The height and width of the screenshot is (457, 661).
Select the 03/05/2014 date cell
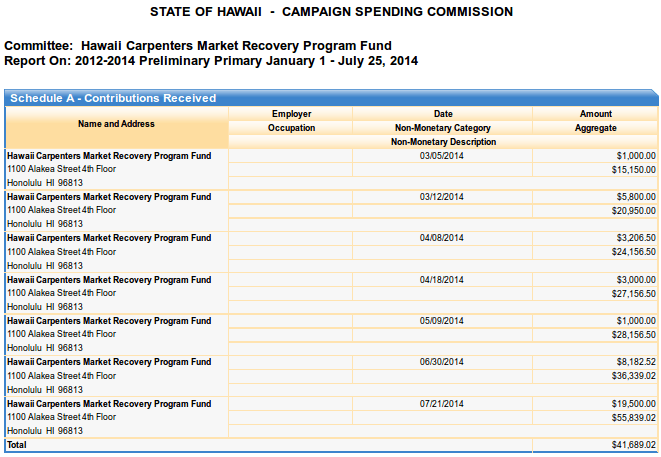tap(441, 156)
